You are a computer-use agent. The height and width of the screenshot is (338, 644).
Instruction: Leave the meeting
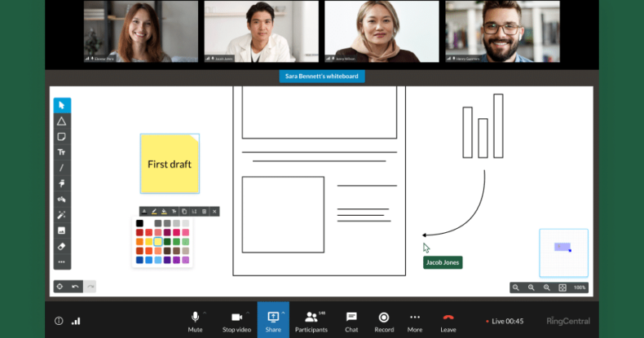tap(448, 320)
